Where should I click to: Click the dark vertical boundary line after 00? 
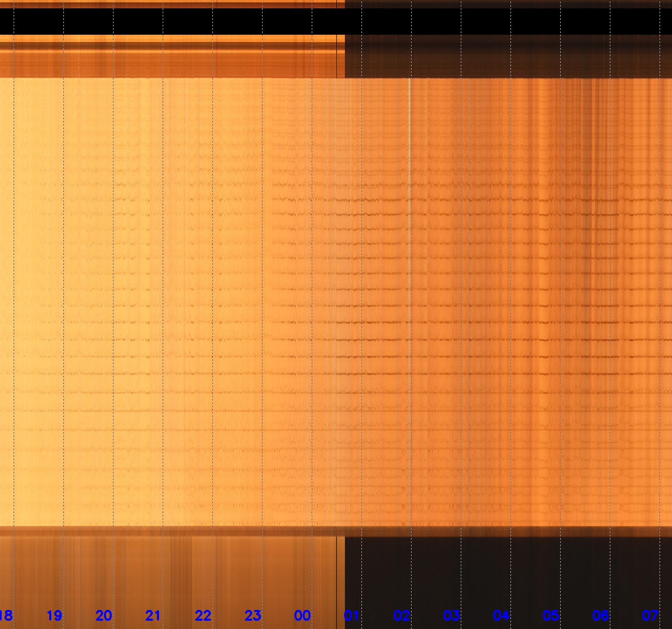pyautogui.click(x=337, y=579)
